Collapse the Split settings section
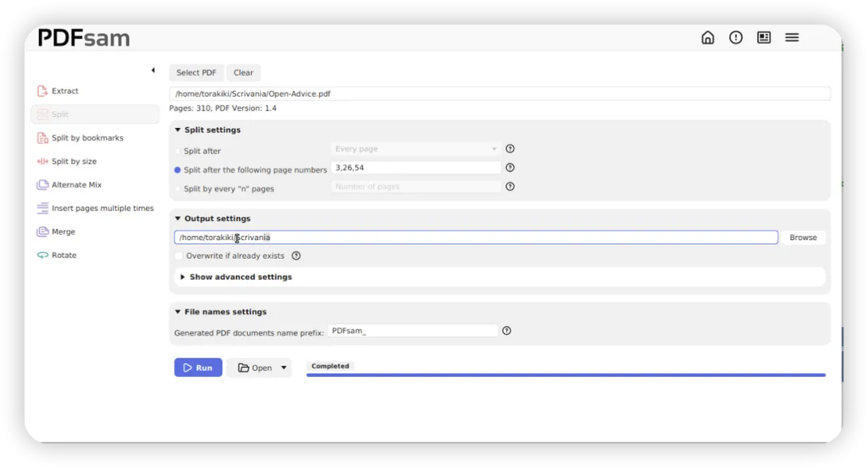 (x=178, y=130)
